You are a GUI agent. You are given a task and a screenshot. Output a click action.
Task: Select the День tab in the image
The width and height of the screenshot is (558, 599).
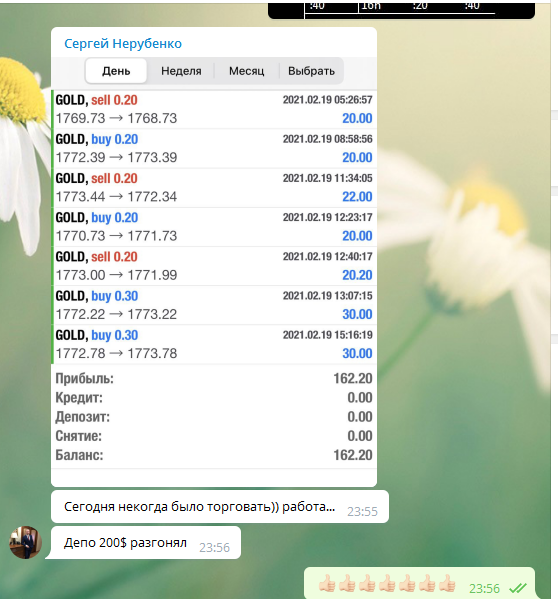[116, 71]
